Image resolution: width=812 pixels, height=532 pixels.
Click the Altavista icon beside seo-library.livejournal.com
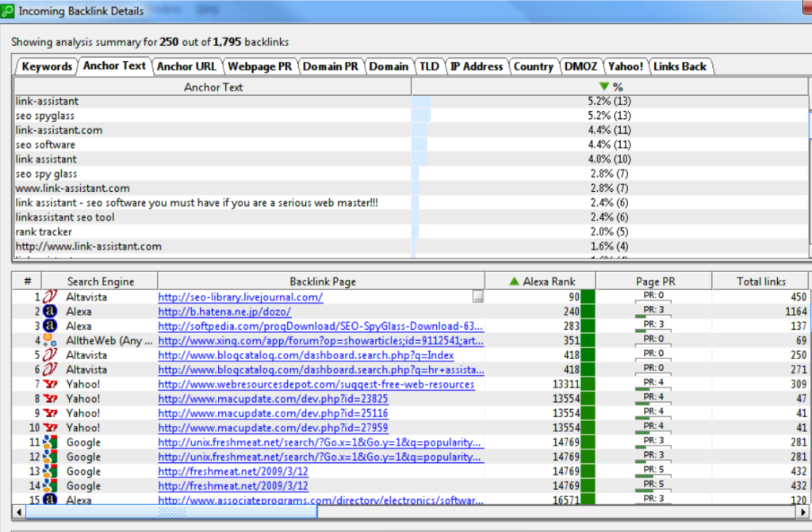click(48, 297)
